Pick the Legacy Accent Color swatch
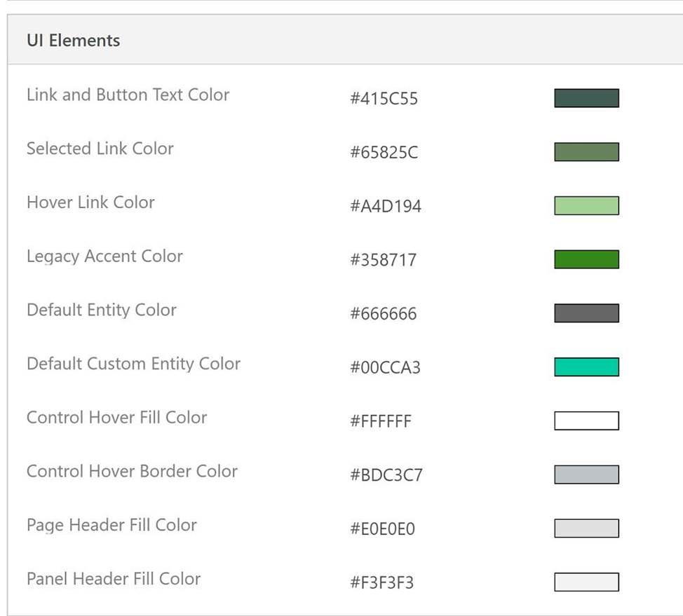The height and width of the screenshot is (616, 683). [x=586, y=259]
